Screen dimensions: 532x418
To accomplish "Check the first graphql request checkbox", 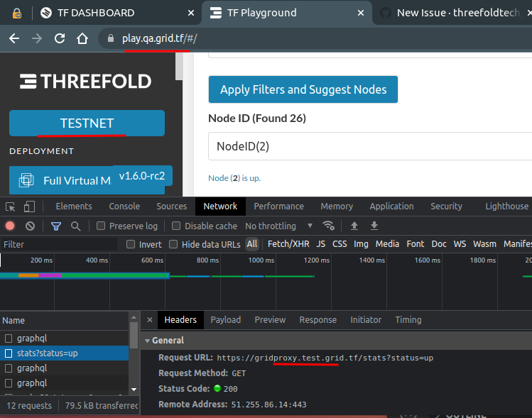I will [x=9, y=339].
